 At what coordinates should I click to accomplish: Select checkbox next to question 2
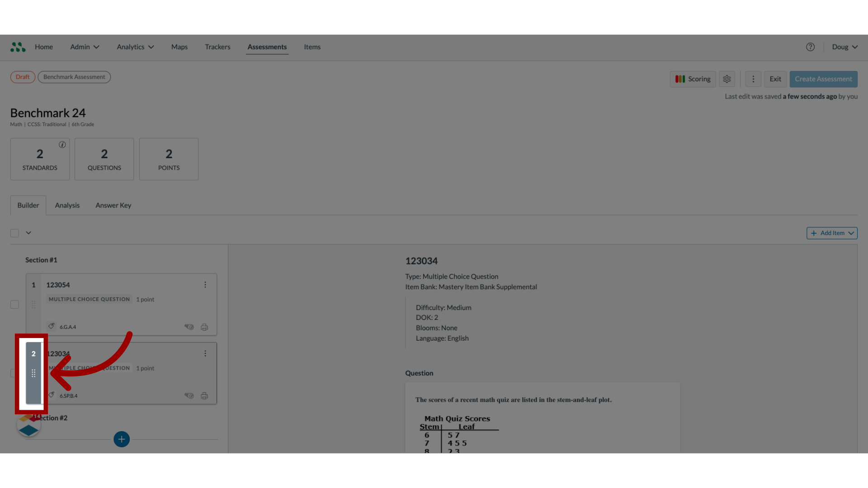[x=14, y=372]
